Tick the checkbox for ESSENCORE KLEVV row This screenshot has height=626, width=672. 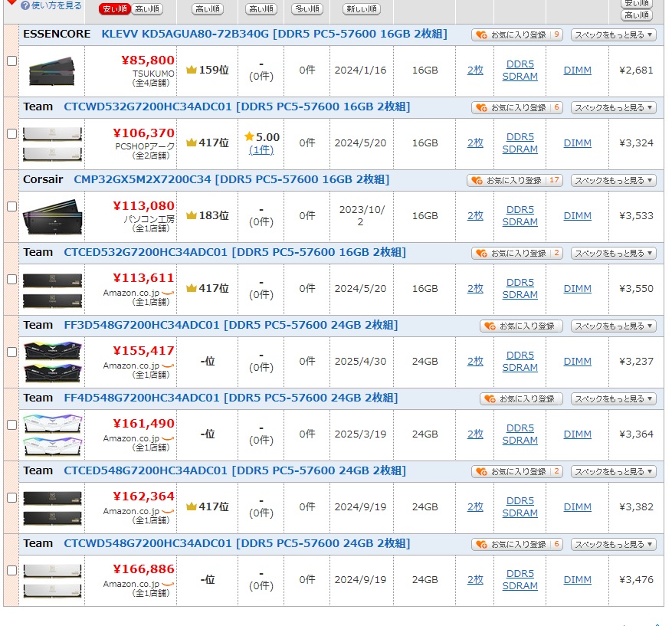pyautogui.click(x=11, y=61)
